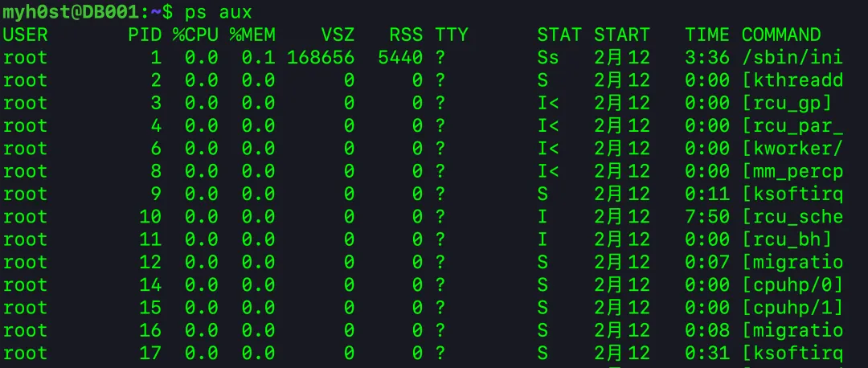This screenshot has height=368, width=868.
Task: Click the [kworker/ process name
Action: (x=792, y=149)
